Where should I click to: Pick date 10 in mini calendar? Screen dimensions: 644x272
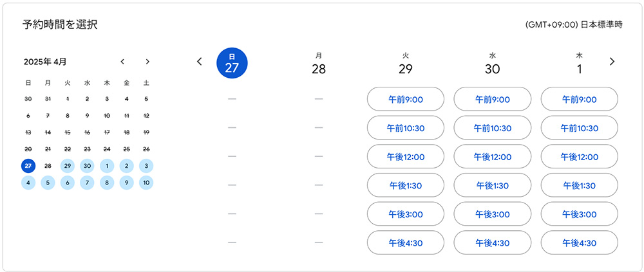146,183
